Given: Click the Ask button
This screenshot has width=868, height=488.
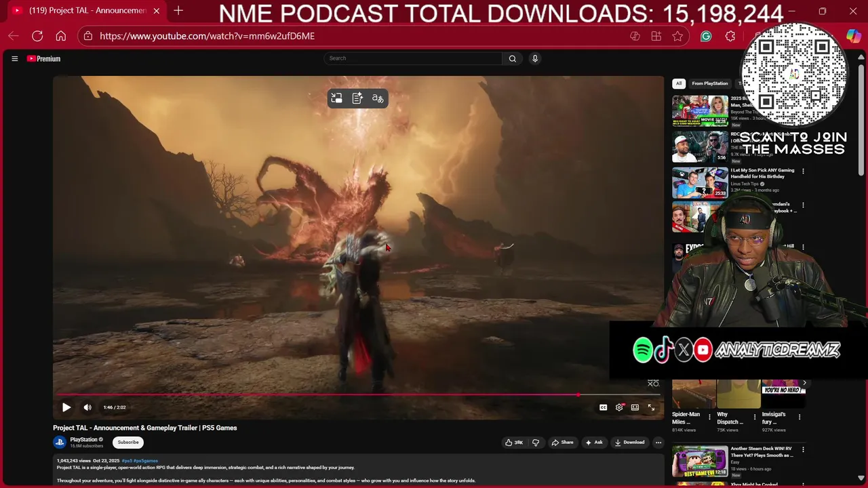Looking at the screenshot, I should tap(594, 443).
